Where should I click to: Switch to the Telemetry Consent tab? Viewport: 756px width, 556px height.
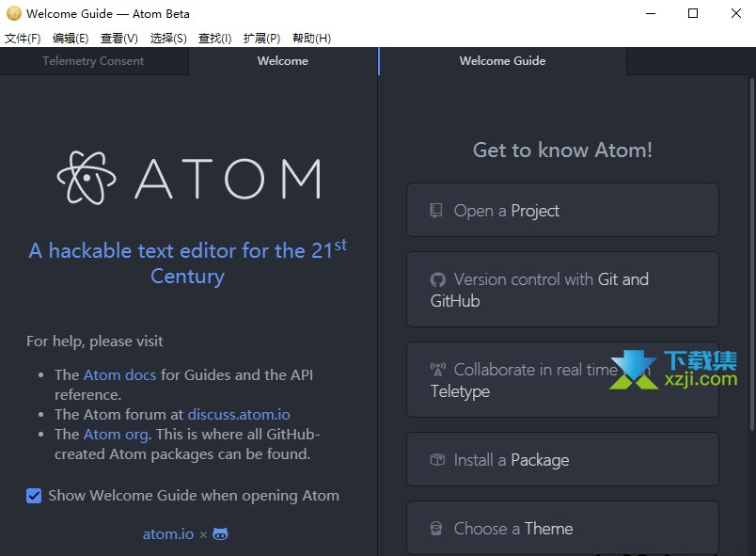tap(93, 61)
